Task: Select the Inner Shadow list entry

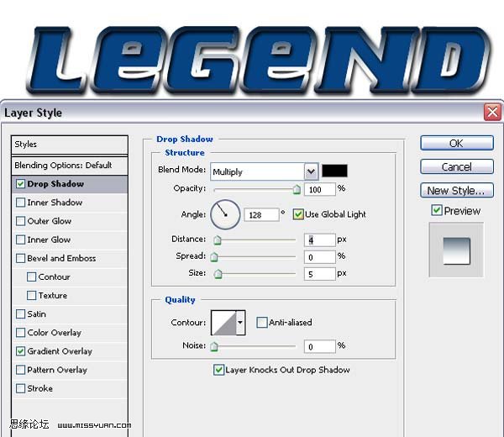Action: click(70, 203)
